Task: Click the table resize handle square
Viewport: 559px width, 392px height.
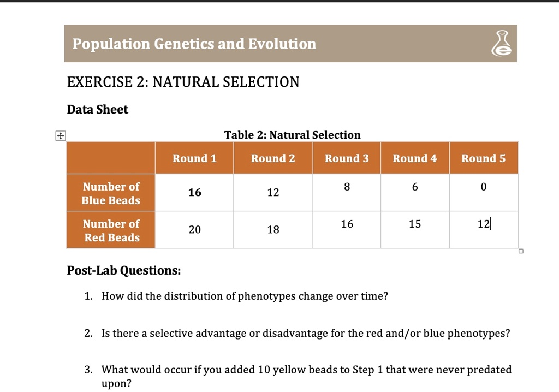Action: (x=521, y=252)
